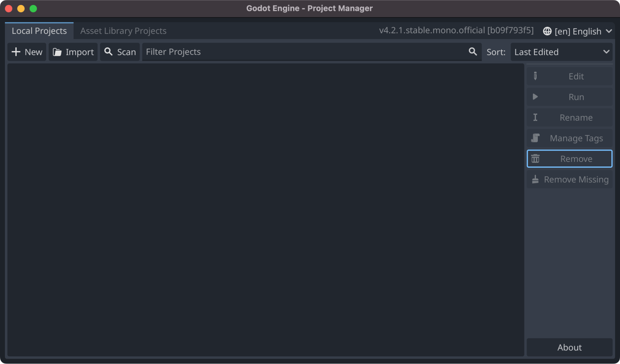620x364 pixels.
Task: Open the About dialog
Action: pos(569,347)
